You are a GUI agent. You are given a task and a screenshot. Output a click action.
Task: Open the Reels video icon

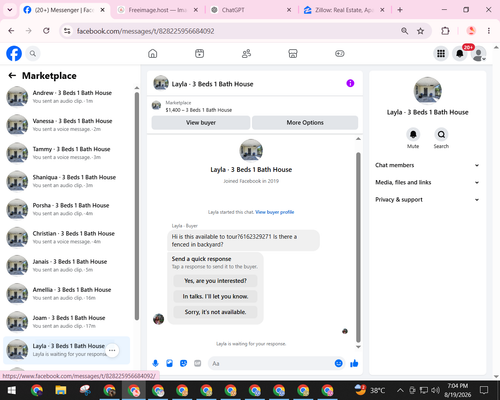click(199, 53)
